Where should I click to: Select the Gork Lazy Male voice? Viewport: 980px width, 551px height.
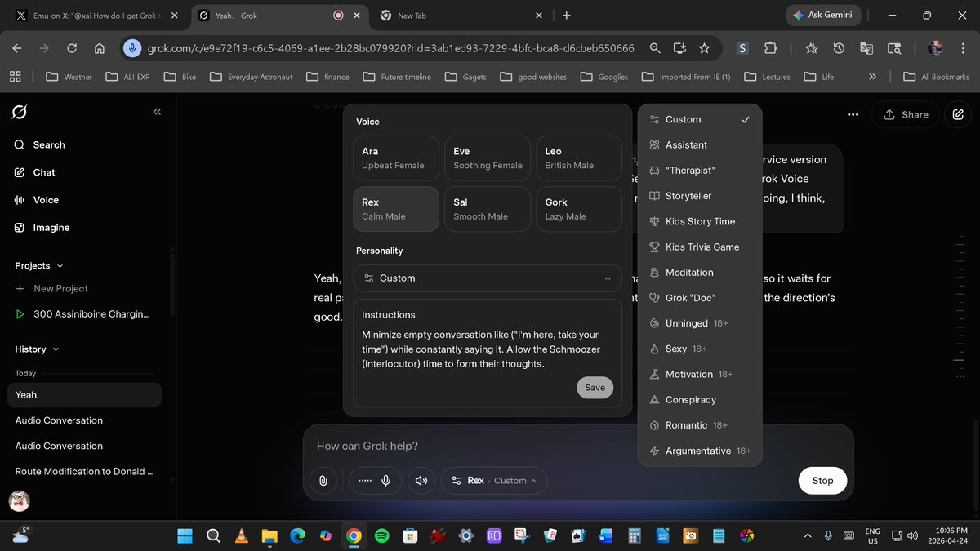pos(579,209)
